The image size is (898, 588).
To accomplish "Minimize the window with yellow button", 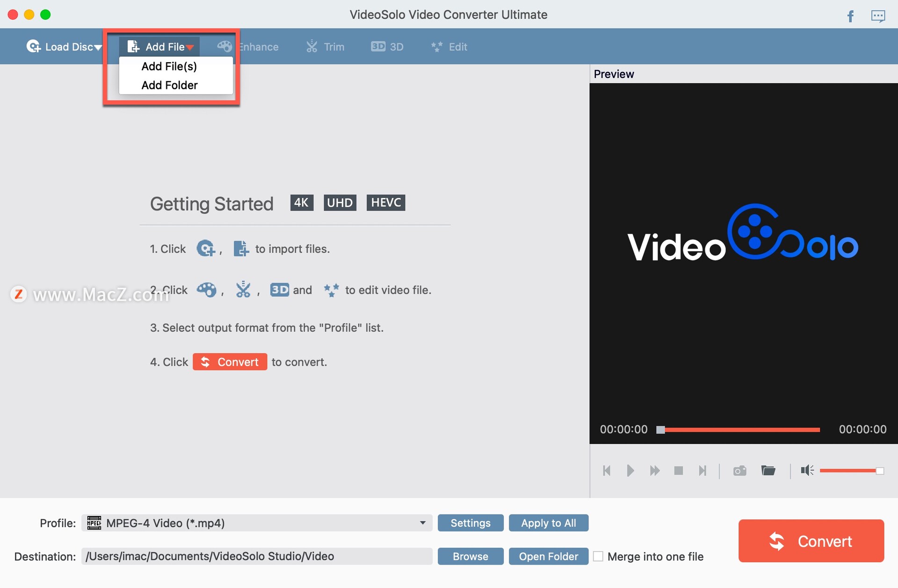I will [x=29, y=15].
